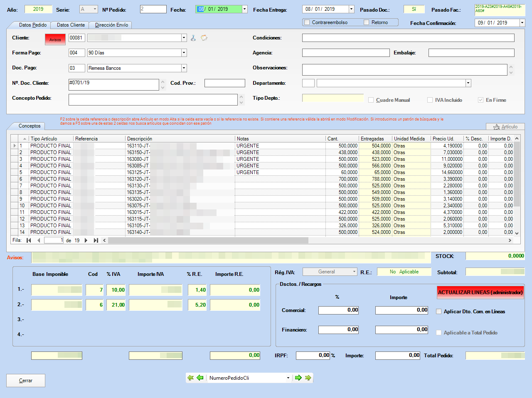Open the NumeroPedidoCli search field dropdown
The width and height of the screenshot is (532, 398).
pos(288,378)
